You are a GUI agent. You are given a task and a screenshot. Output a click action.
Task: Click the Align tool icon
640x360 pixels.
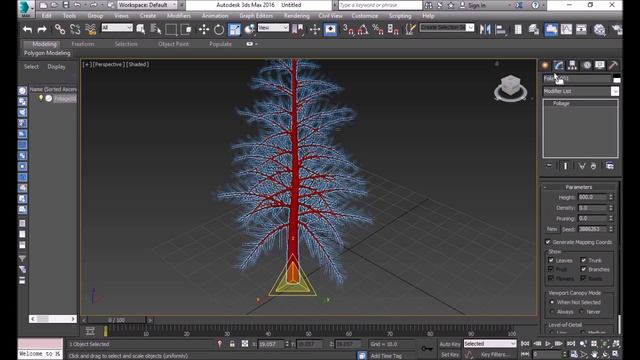click(x=500, y=29)
